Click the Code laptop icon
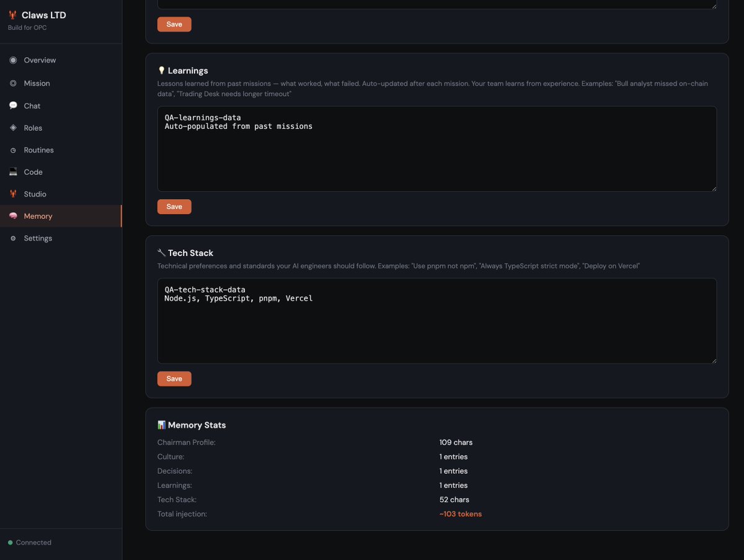 point(13,172)
